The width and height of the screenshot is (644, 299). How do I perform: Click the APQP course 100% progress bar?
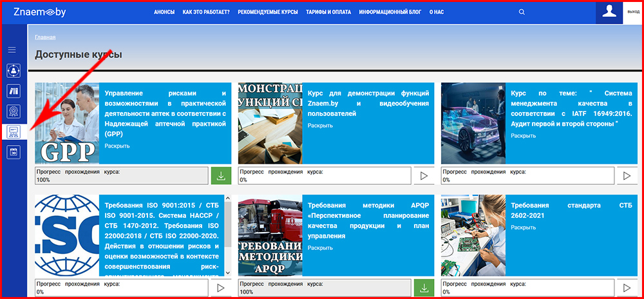pos(325,288)
